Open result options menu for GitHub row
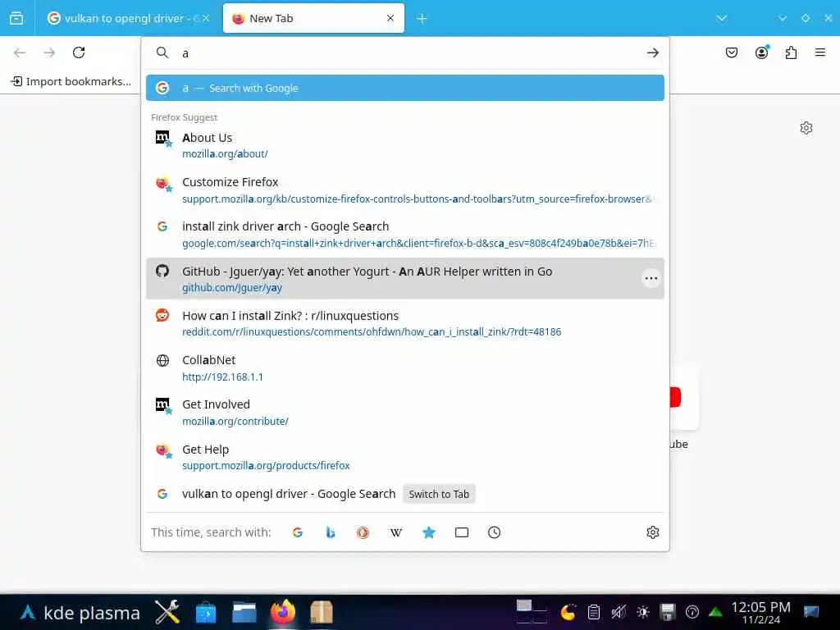 (x=651, y=278)
